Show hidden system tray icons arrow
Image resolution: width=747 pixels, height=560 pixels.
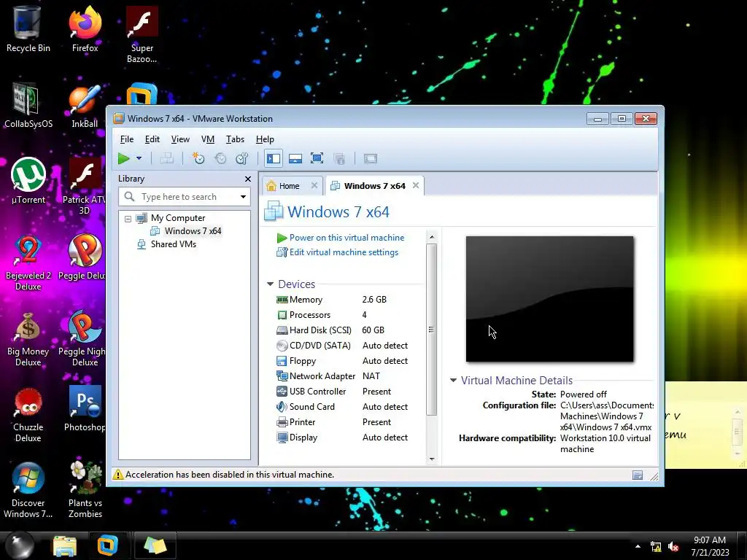click(x=638, y=546)
